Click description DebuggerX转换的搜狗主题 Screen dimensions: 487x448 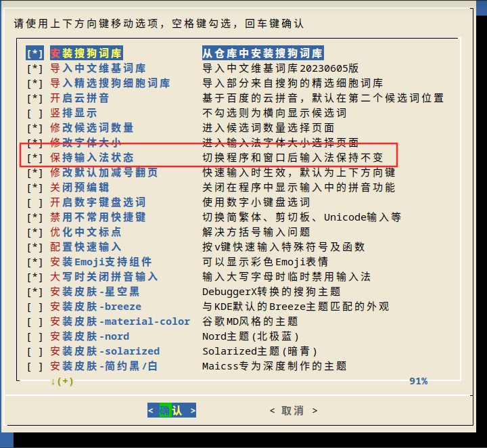coord(271,292)
